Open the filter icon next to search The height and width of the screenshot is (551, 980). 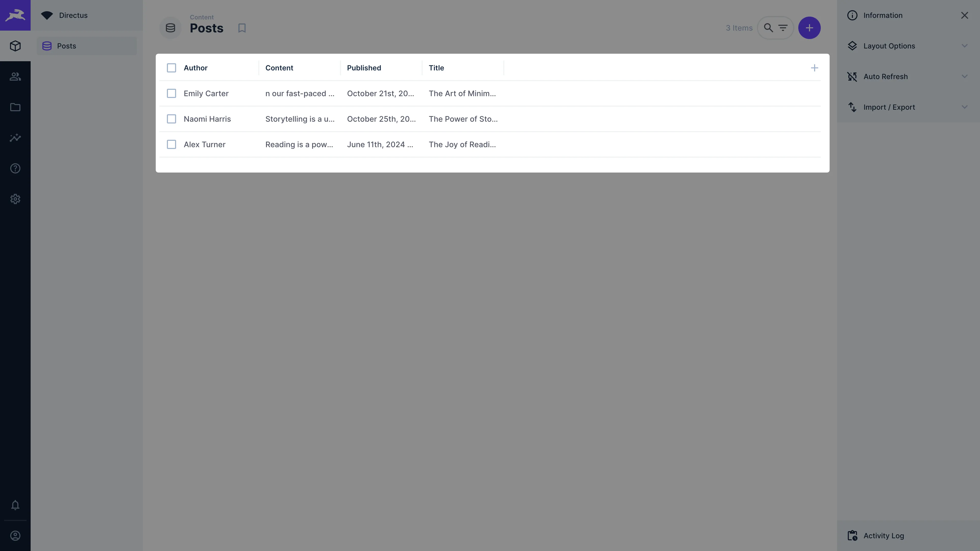point(783,27)
